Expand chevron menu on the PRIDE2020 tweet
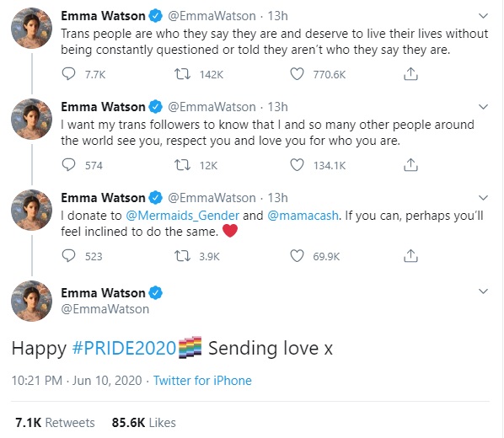Image resolution: width=504 pixels, height=438 pixels. (483, 291)
